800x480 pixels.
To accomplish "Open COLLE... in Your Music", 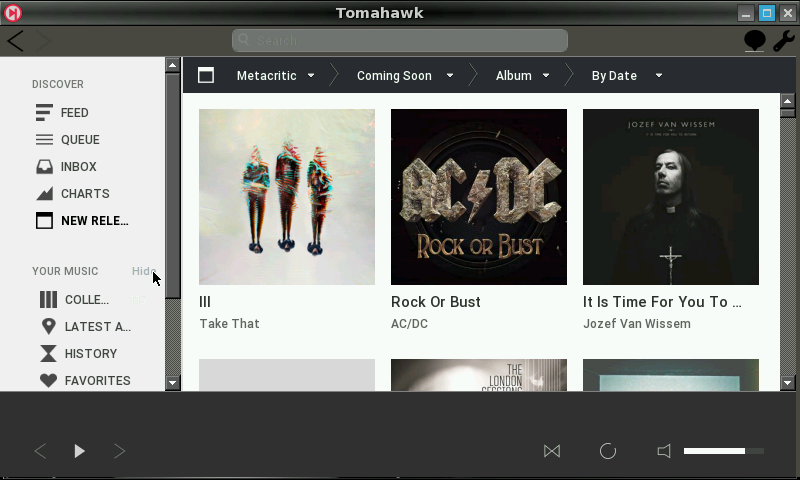I will 87,299.
